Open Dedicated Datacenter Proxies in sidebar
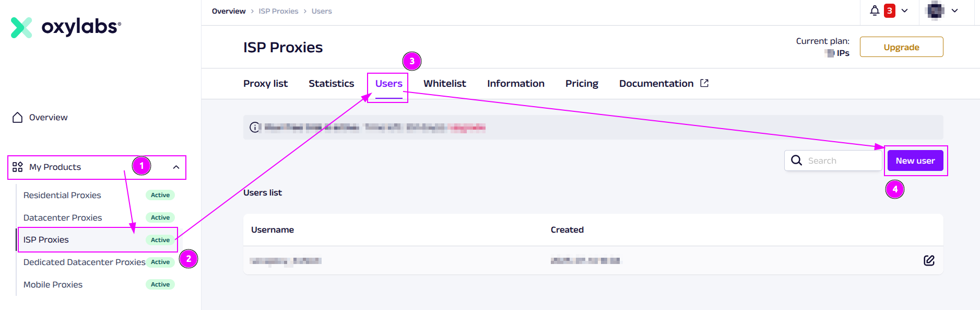The height and width of the screenshot is (310, 980). (x=84, y=262)
